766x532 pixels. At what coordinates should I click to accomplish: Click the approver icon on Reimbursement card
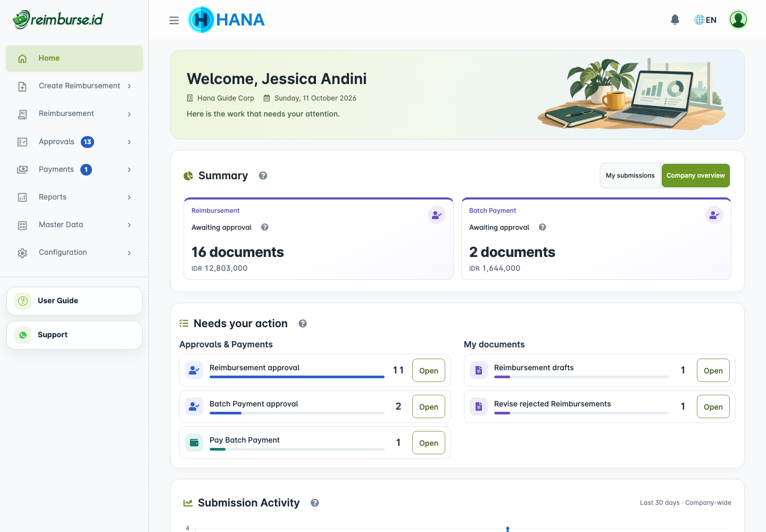point(437,215)
